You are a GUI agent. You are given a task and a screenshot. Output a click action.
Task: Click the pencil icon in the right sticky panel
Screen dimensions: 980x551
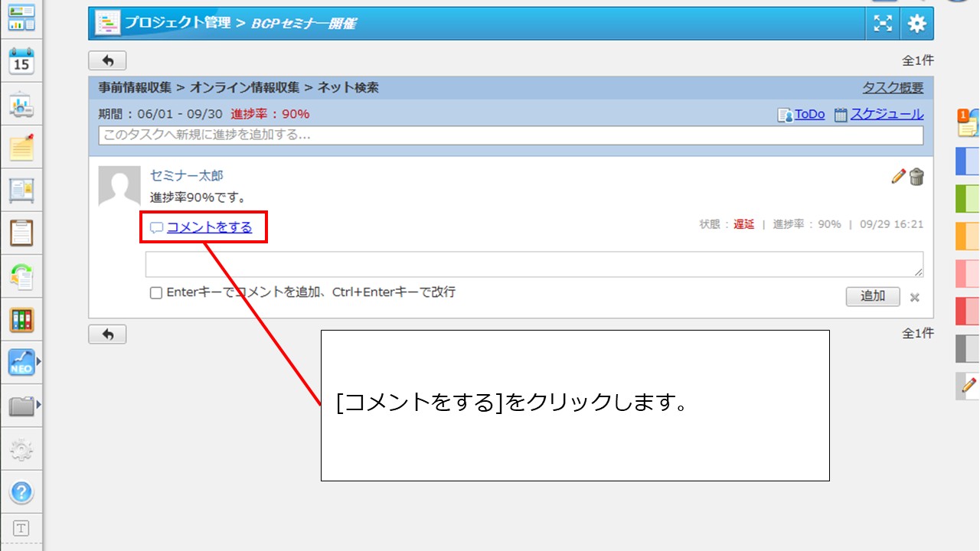(x=969, y=386)
